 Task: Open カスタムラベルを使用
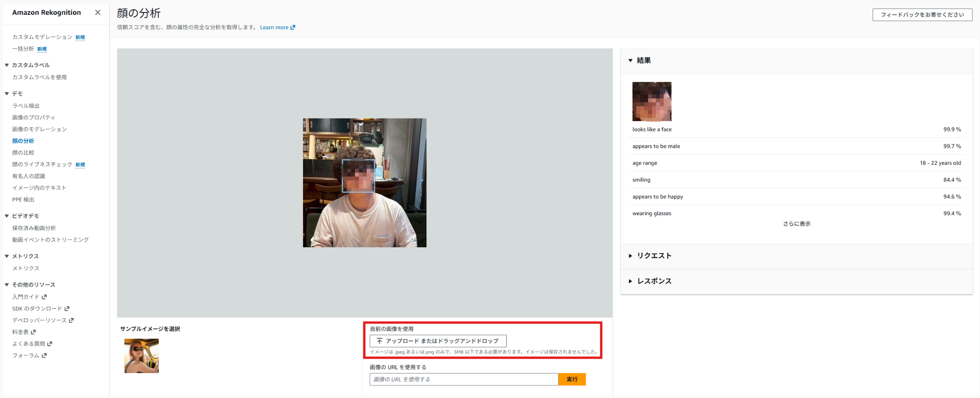[x=39, y=77]
